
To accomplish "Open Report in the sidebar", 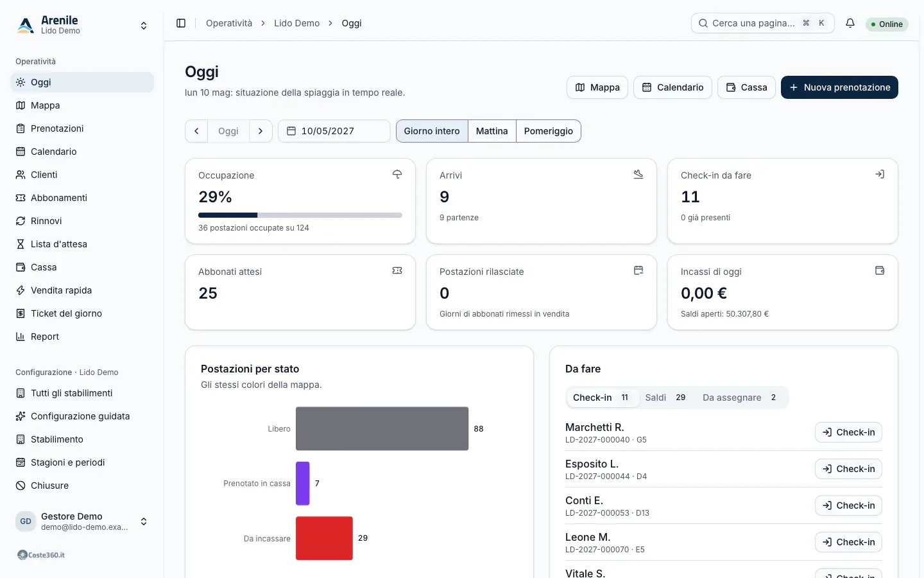I will pos(82,337).
